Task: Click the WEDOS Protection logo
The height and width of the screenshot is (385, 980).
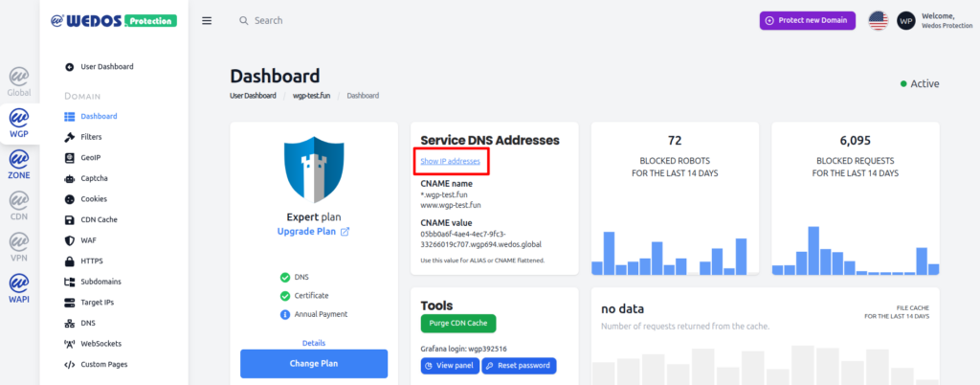Action: click(114, 21)
